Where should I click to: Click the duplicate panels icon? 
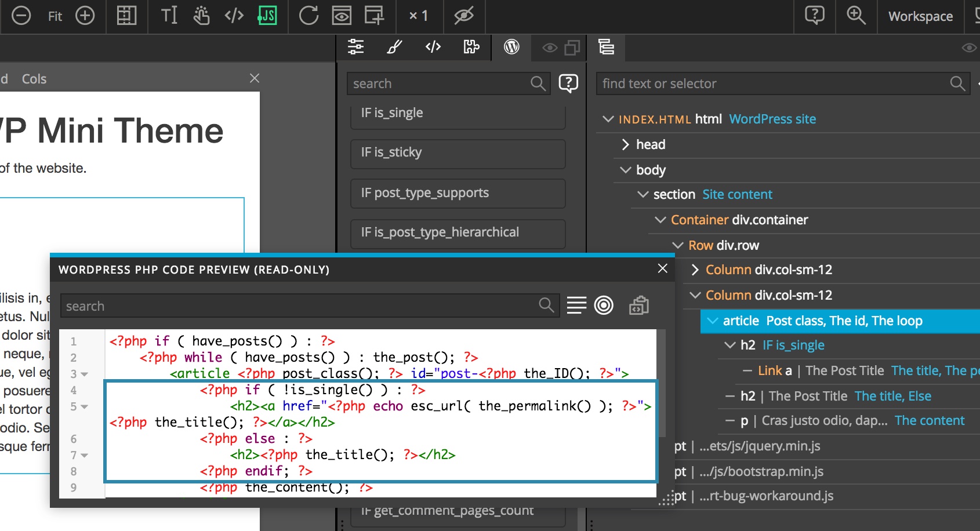point(572,48)
